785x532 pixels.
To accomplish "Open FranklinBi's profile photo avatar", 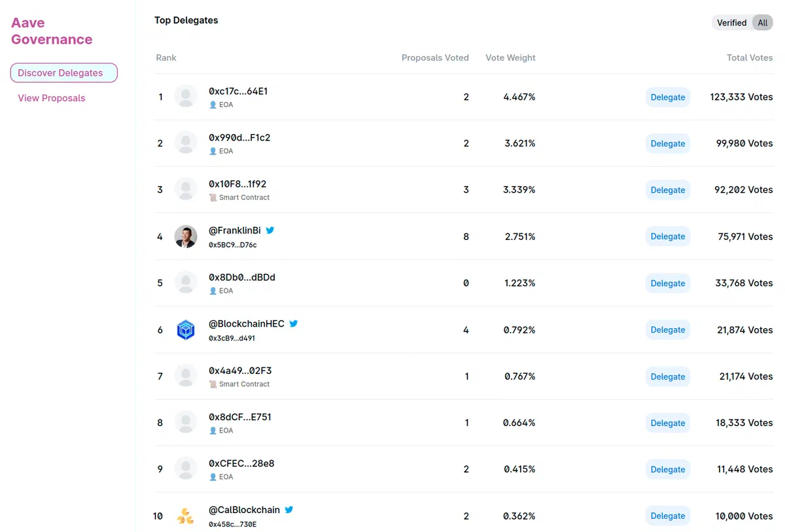I will point(186,237).
